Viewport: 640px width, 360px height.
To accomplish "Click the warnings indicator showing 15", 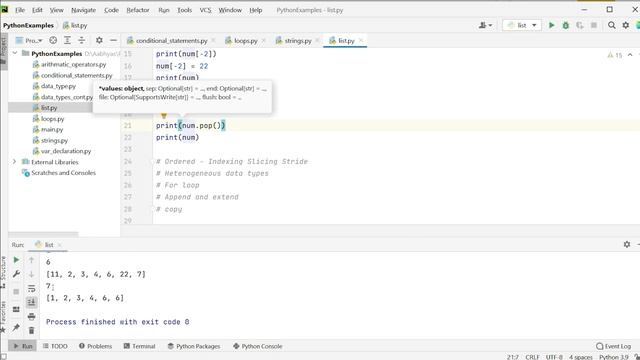I will click(615, 55).
